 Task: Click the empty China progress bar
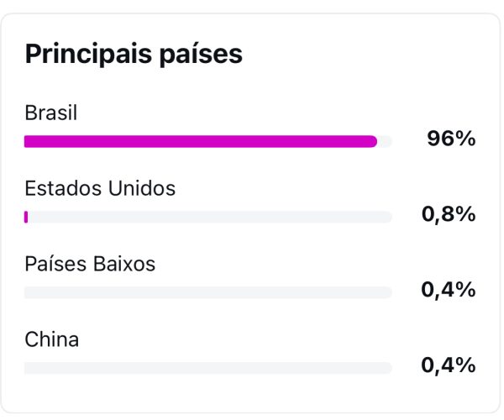point(208,368)
